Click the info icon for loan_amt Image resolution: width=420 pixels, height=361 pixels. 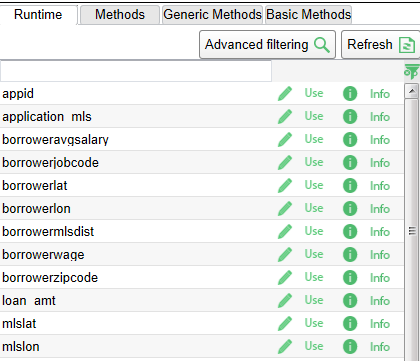pyautogui.click(x=350, y=301)
